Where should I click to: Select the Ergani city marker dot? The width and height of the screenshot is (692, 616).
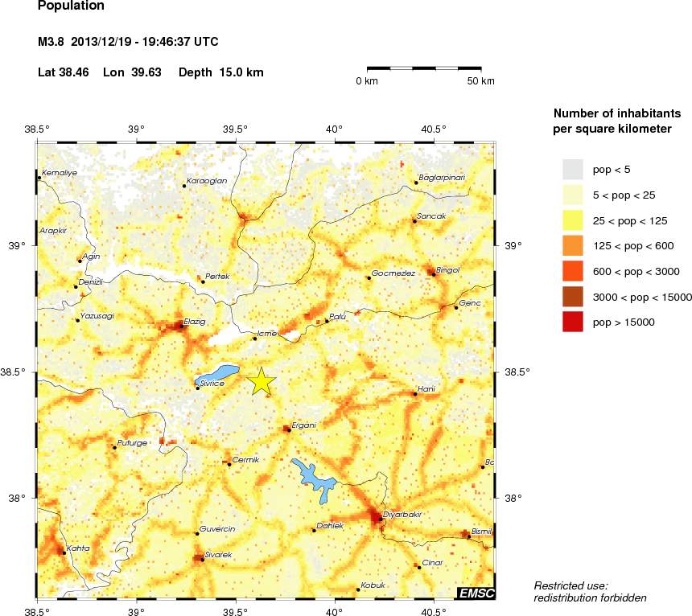(288, 429)
